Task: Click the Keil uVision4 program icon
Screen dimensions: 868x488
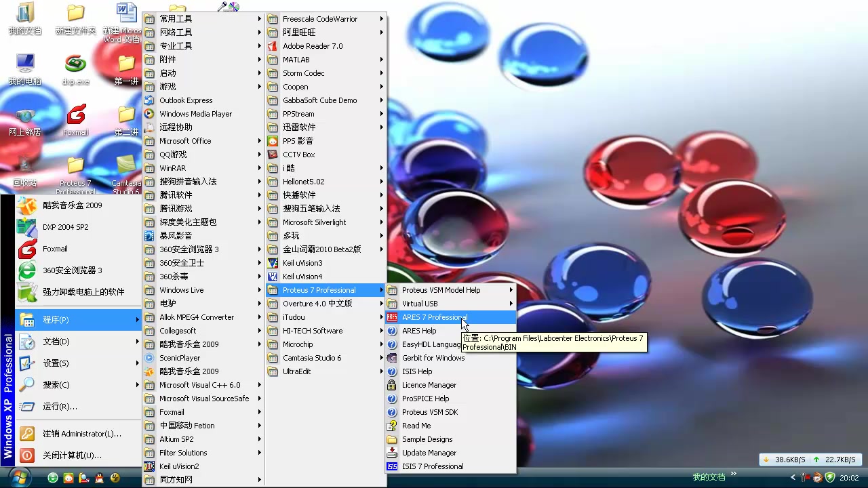Action: pyautogui.click(x=273, y=277)
